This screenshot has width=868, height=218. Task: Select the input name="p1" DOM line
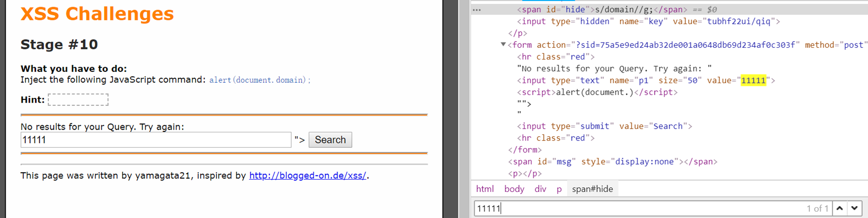[x=646, y=80]
